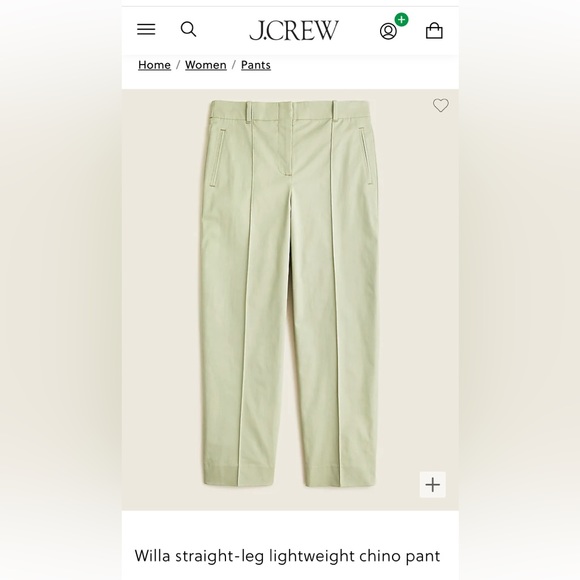Screen dimensions: 580x580
Task: Open the Pants category breadcrumb
Action: (256, 65)
